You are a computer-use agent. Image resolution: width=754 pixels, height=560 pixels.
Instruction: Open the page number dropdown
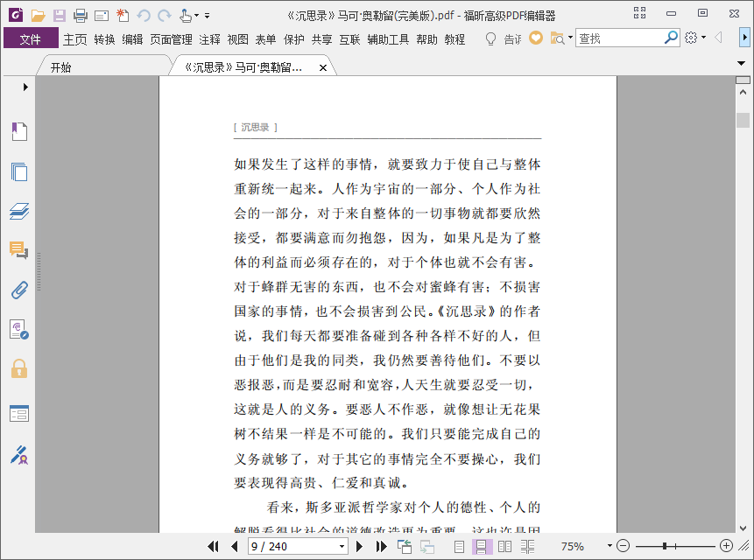[342, 547]
